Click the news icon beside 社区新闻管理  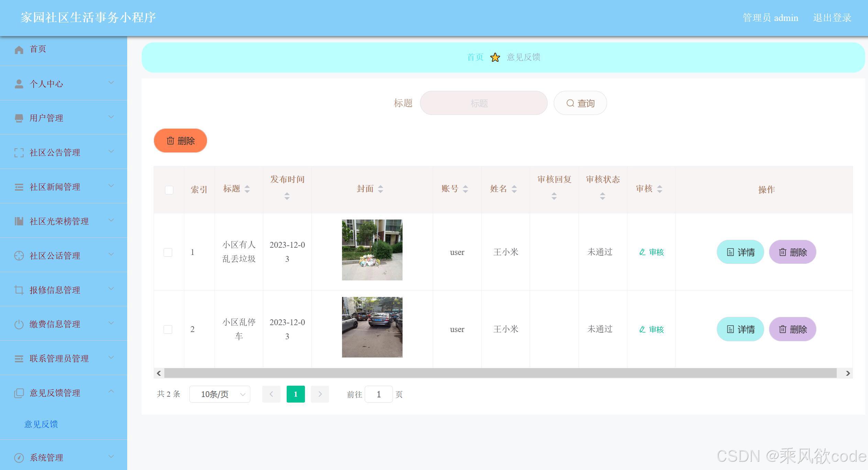point(19,186)
